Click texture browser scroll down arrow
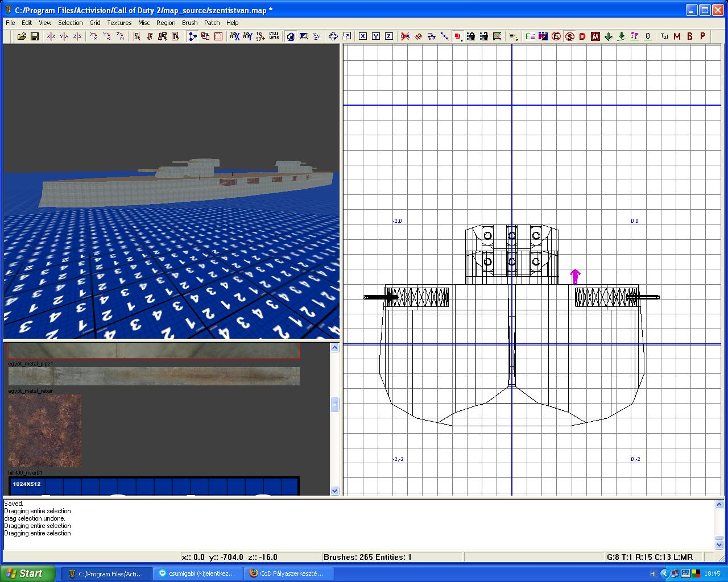The image size is (728, 582). point(334,490)
